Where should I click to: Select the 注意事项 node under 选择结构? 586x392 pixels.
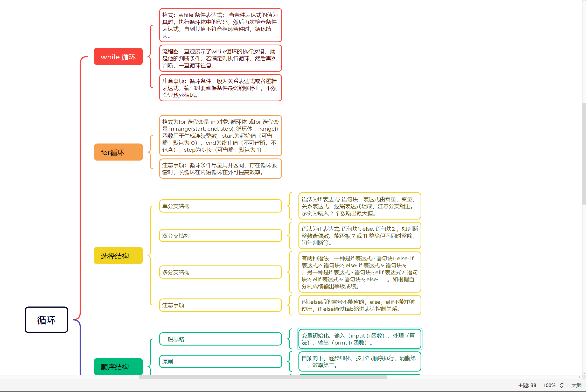221,305
